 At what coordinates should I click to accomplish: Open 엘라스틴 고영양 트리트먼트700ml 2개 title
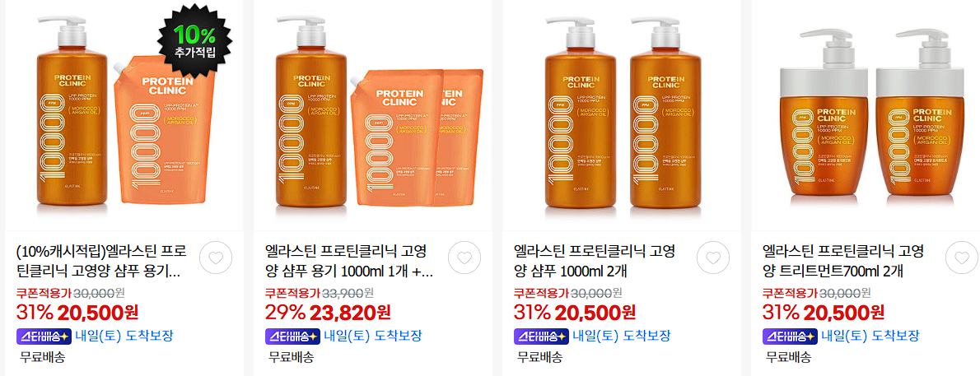click(x=843, y=262)
